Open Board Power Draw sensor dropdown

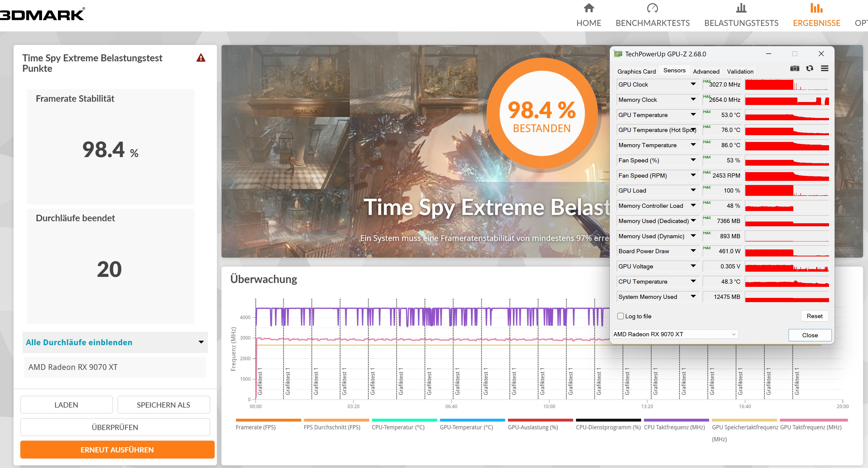click(693, 251)
